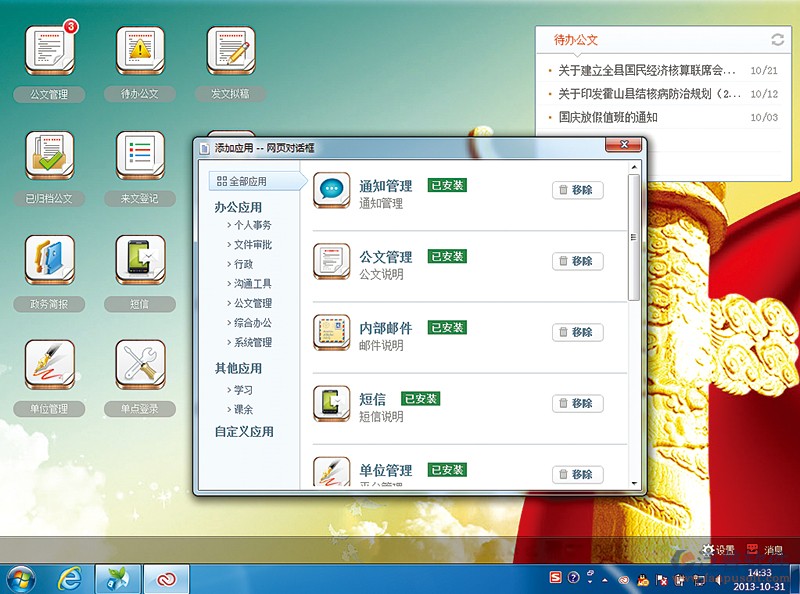Image resolution: width=800 pixels, height=594 pixels.
Task: Open Internet Explorer from the taskbar
Action: coord(69,578)
